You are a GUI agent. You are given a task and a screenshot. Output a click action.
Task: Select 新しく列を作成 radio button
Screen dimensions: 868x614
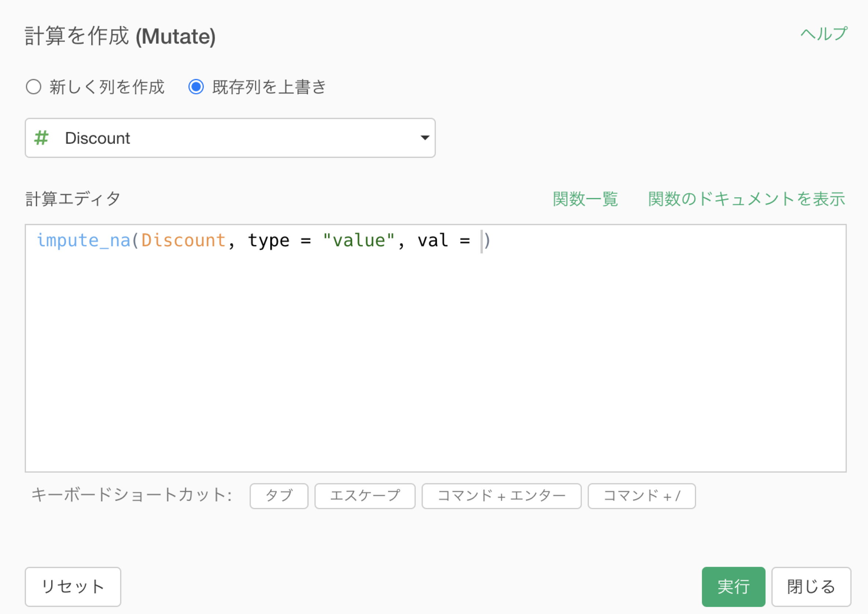coord(34,87)
